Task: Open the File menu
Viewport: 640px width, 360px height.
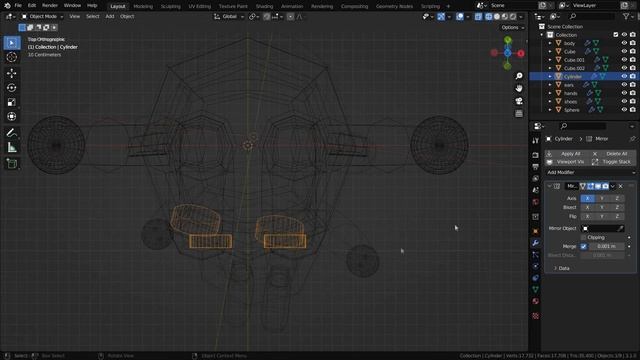Action: pos(18,6)
